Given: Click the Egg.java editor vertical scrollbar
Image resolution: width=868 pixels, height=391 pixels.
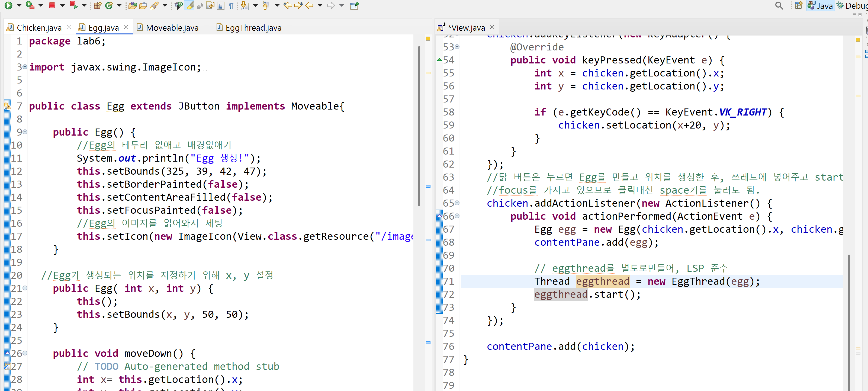Looking at the screenshot, I should [419, 126].
